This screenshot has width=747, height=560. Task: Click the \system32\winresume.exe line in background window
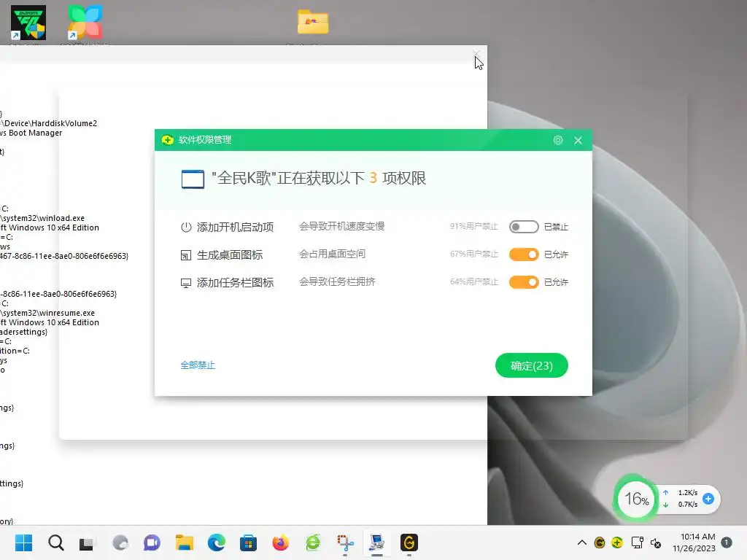(47, 313)
